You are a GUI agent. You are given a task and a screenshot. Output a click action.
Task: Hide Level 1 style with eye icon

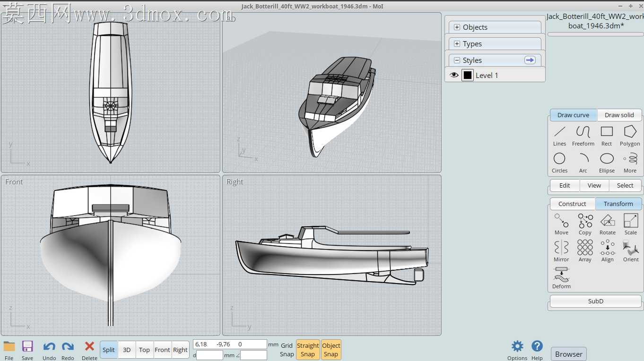[454, 75]
